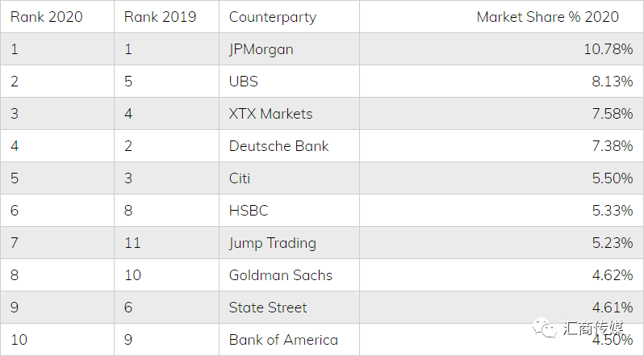Click the 8.13% market share value
This screenshot has width=644, height=356.
click(x=613, y=82)
